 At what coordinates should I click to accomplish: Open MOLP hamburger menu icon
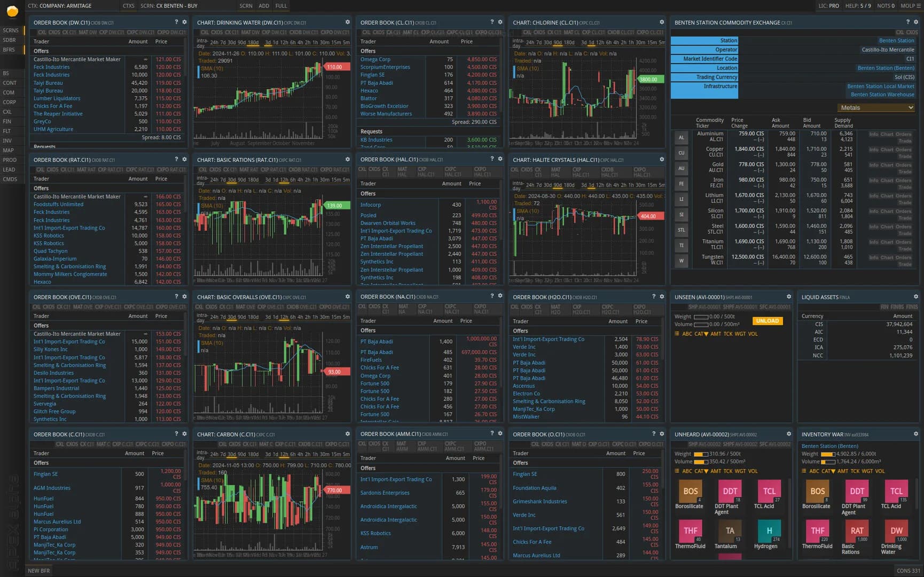pyautogui.click(x=919, y=6)
